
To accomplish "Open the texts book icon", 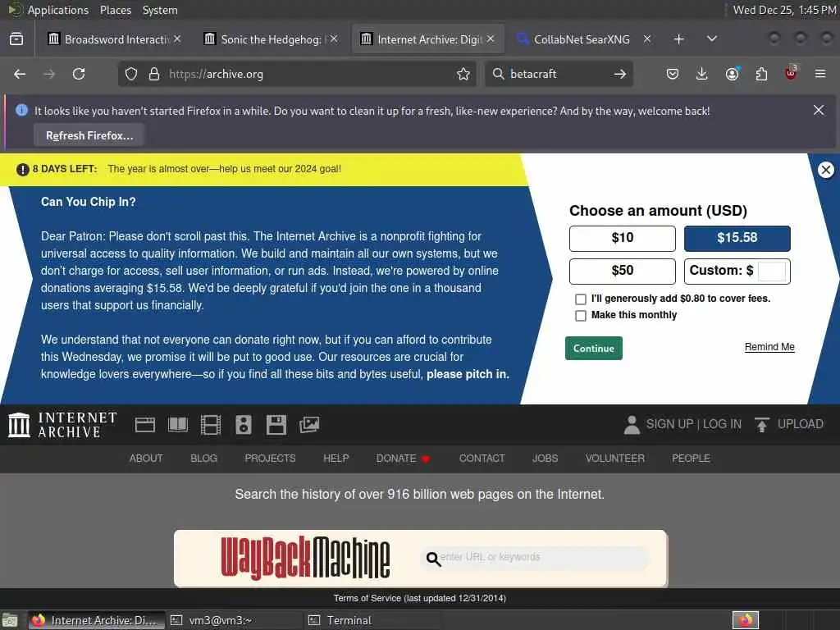I will (178, 425).
